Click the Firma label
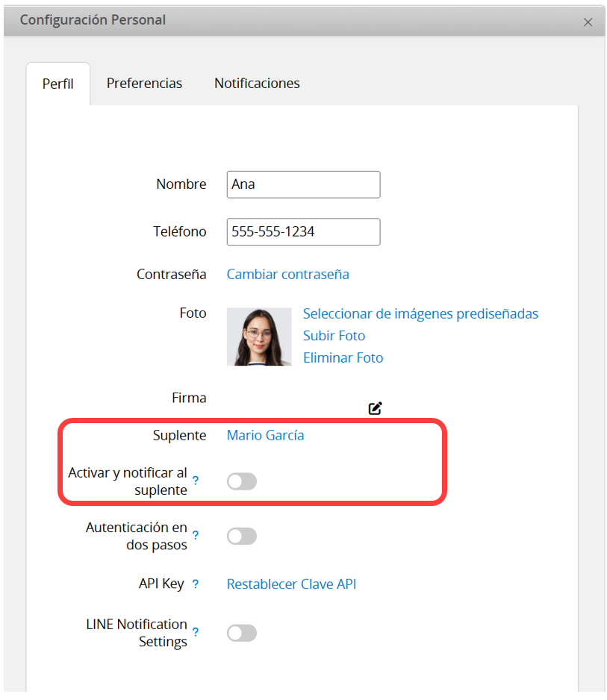The width and height of the screenshot is (607, 700). 189,397
